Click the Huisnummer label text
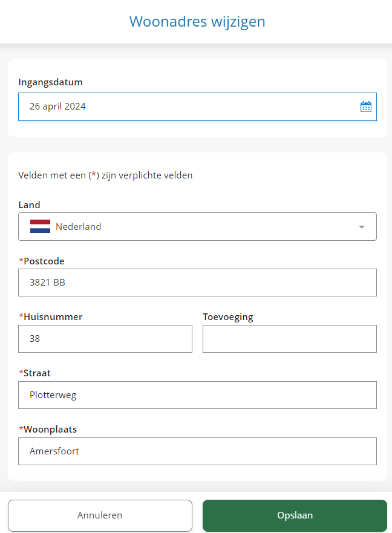The image size is (392, 533). point(53,317)
